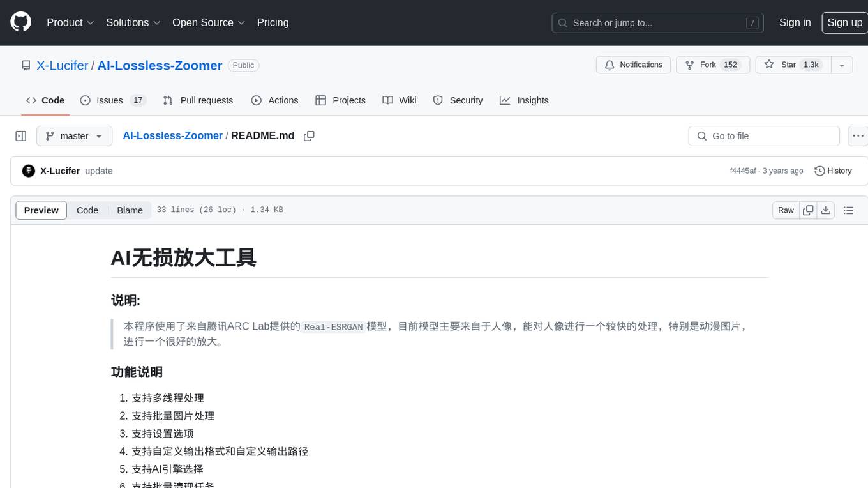This screenshot has width=868, height=488.
Task: Copy the README.md file path
Action: 310,136
